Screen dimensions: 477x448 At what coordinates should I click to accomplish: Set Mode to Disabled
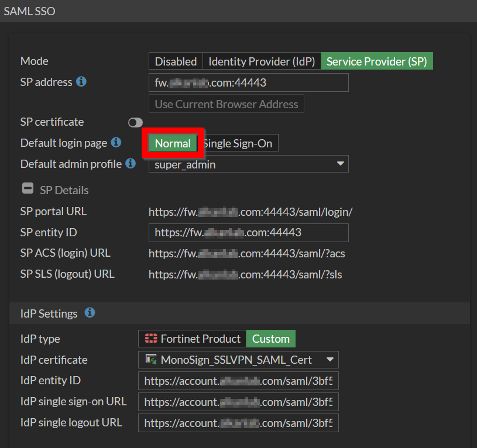[x=176, y=61]
